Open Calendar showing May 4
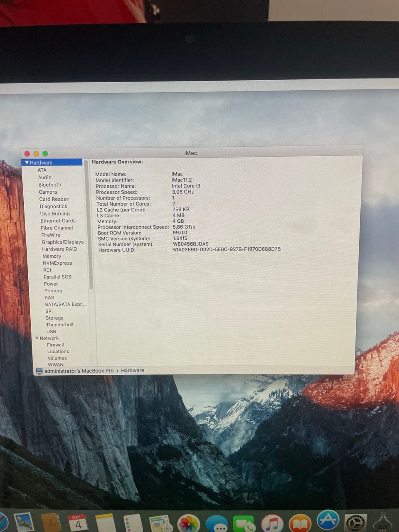Image resolution: width=399 pixels, height=532 pixels. tap(78, 523)
